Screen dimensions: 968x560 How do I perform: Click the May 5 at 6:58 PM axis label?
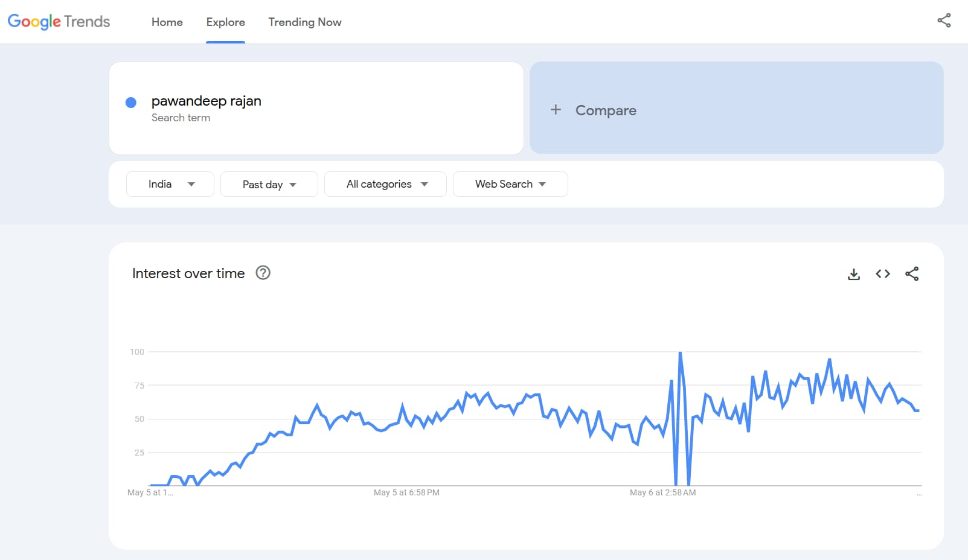[406, 492]
